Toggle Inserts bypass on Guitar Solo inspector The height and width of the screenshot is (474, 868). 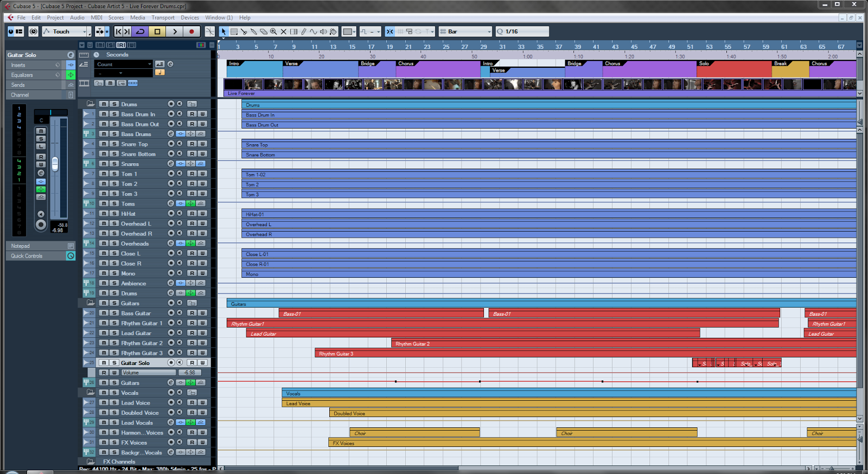coord(71,65)
